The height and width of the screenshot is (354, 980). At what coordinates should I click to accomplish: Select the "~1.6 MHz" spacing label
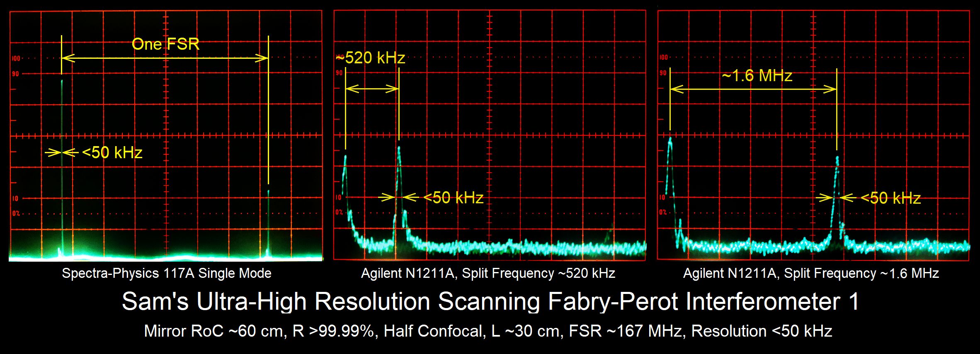click(757, 76)
